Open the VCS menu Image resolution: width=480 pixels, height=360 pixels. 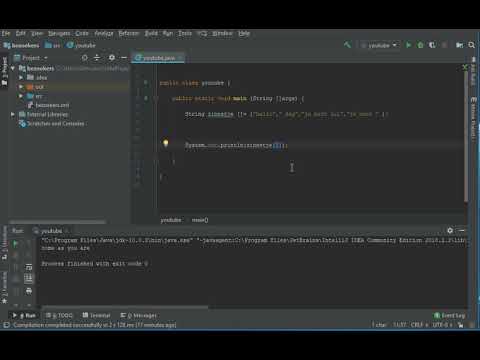tap(202, 33)
